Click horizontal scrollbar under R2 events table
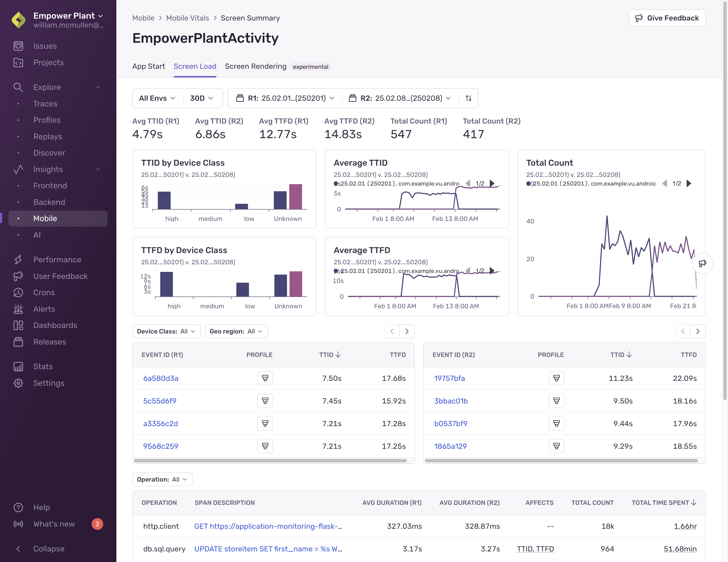The height and width of the screenshot is (562, 728). tap(561, 461)
